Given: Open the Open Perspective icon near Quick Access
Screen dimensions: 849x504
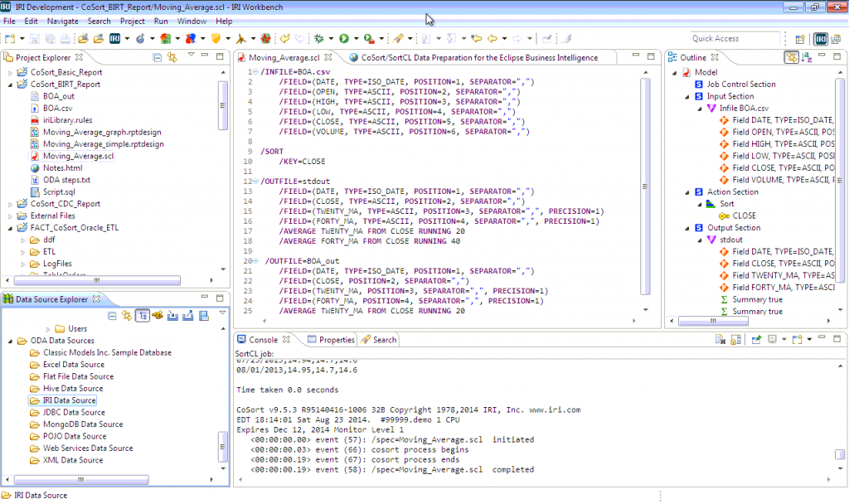Looking at the screenshot, I should 799,38.
